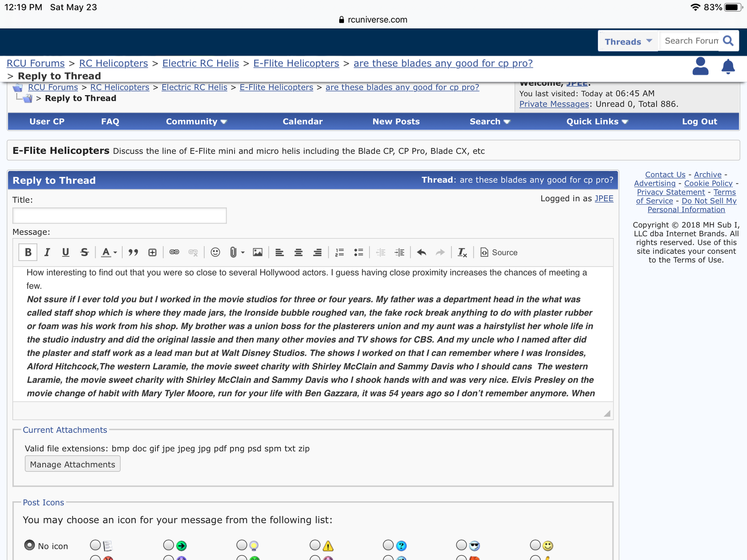Undo the last edit in editor
The image size is (747, 560).
pyautogui.click(x=421, y=252)
